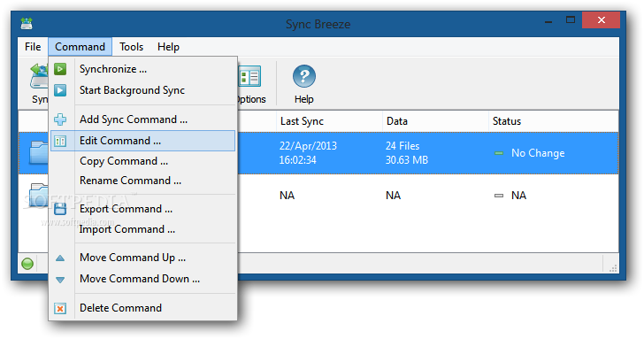The width and height of the screenshot is (644, 339).
Task: Select Export Command ... menu entry
Action: pyautogui.click(x=142, y=209)
